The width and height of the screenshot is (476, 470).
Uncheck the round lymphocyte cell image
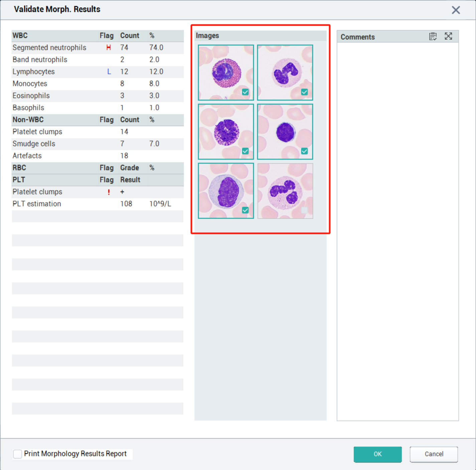click(x=304, y=151)
